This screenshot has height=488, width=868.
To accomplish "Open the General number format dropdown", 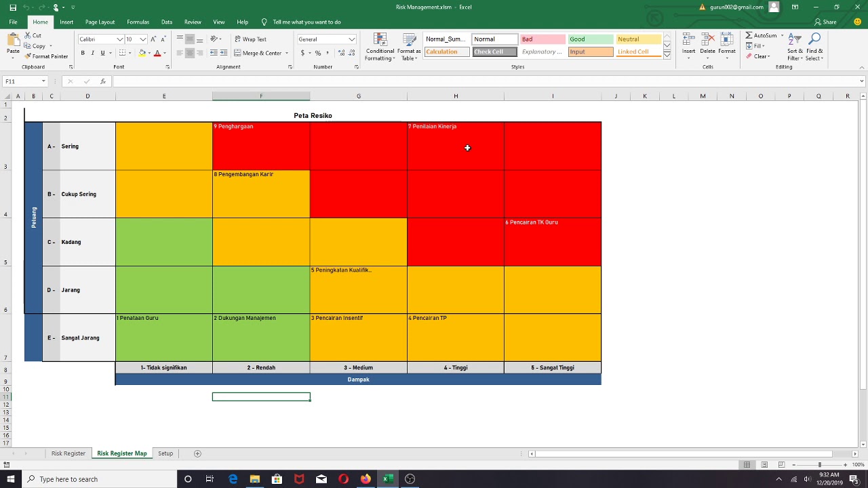I will point(351,39).
